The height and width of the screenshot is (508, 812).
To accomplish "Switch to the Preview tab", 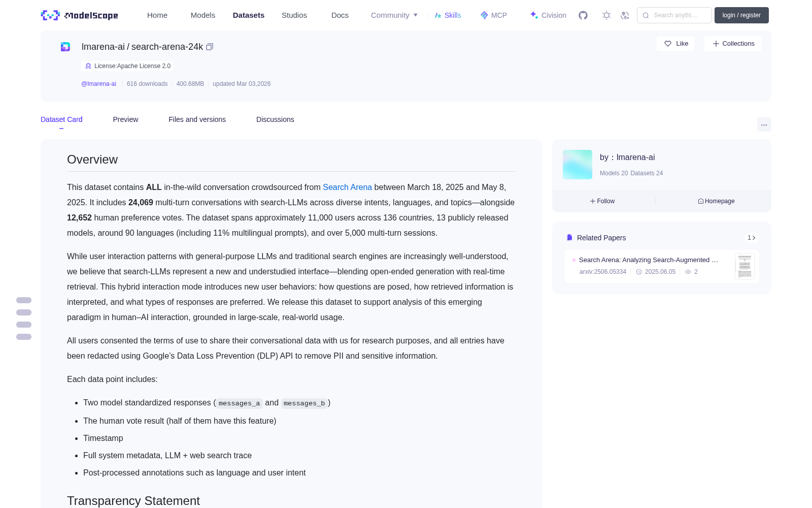I will [x=125, y=119].
